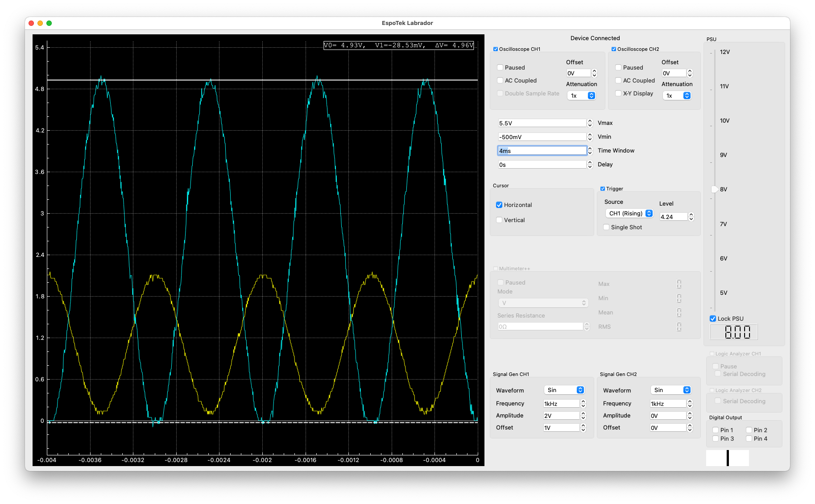Click Signal Gen CH2 Amplitude 0V field

point(668,416)
